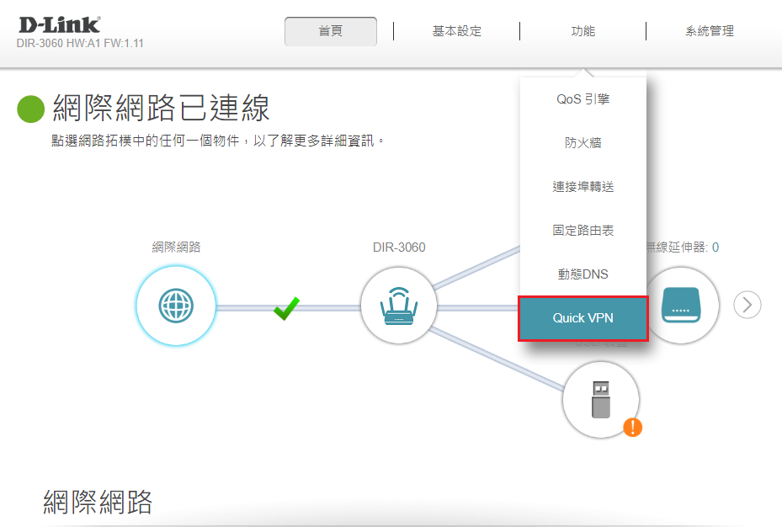Select QoS 引擎 from the menu
Screen dimensions: 782x532
coord(583,99)
